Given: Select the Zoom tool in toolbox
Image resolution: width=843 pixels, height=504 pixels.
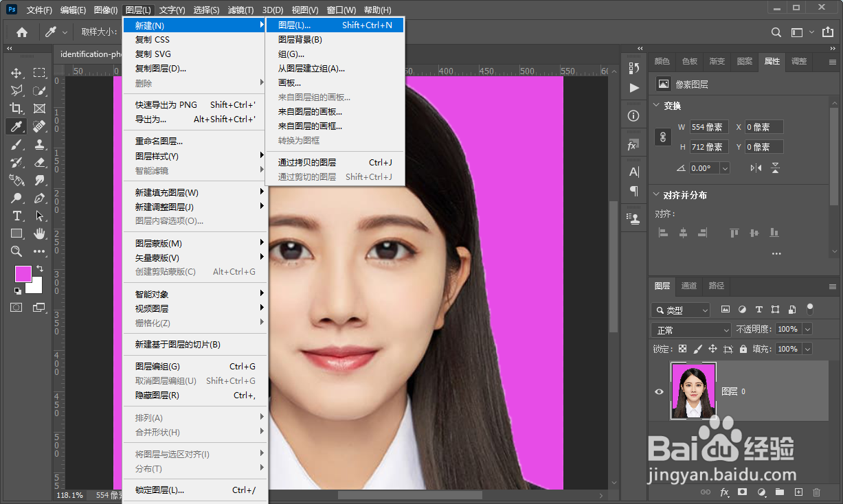Looking at the screenshot, I should pos(16,251).
